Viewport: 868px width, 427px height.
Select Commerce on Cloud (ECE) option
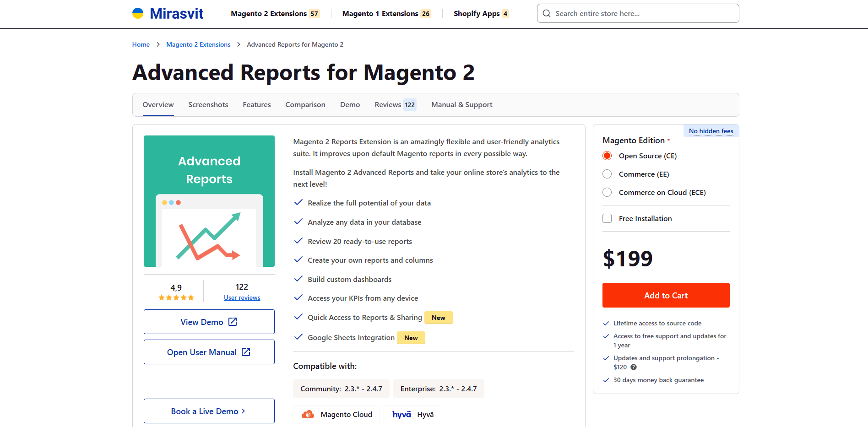point(607,192)
